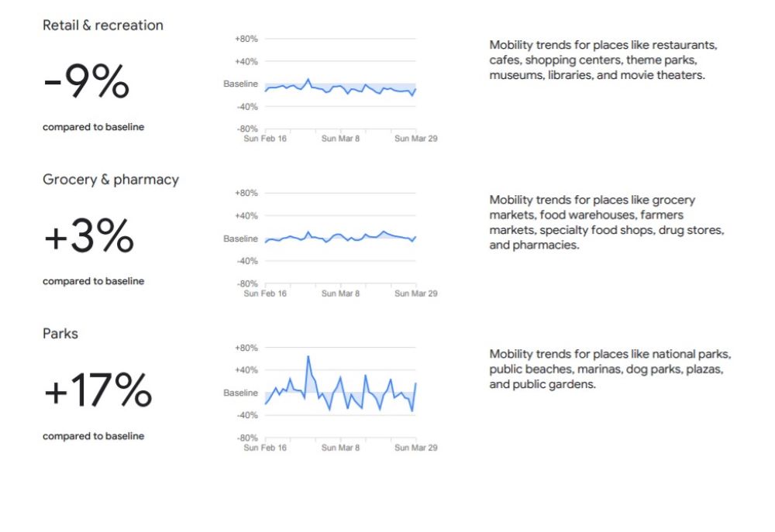Click Sun Mar 29 on the retail chart axis
This screenshot has width=775, height=532.
416,139
